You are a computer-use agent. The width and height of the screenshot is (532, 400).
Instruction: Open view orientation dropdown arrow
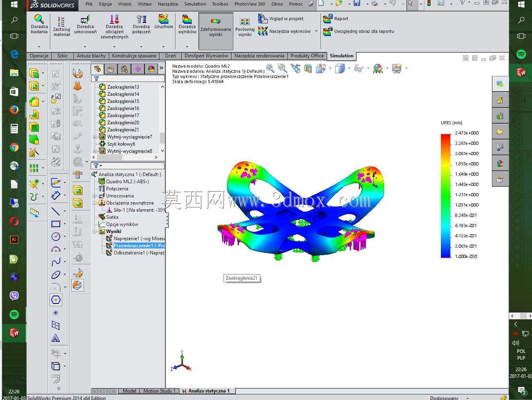click(x=330, y=68)
